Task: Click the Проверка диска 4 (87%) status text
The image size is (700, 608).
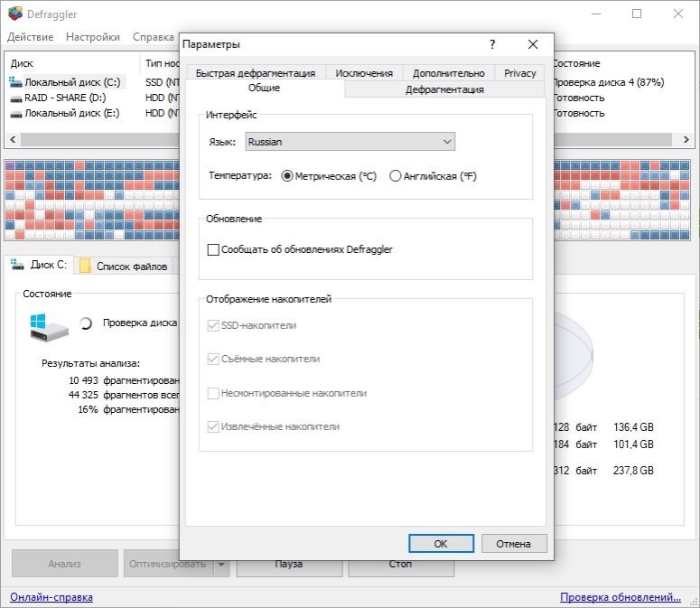Action: (x=609, y=82)
